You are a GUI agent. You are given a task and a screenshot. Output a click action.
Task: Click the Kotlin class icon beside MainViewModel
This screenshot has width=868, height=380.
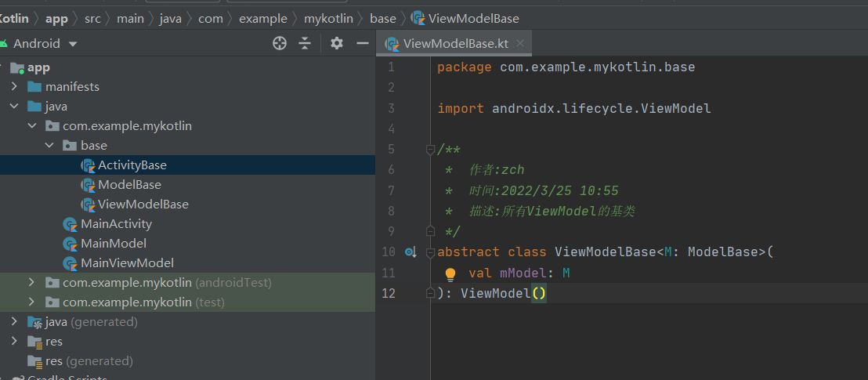click(71, 263)
